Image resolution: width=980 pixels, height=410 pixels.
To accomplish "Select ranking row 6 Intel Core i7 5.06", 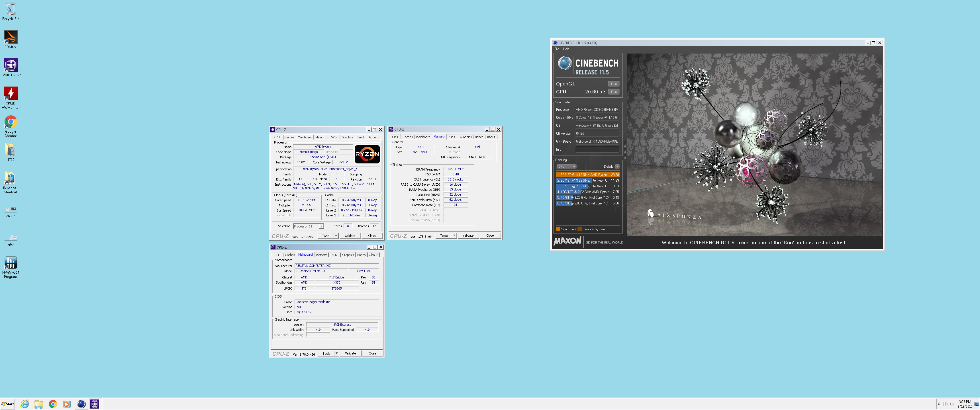I will click(x=588, y=204).
